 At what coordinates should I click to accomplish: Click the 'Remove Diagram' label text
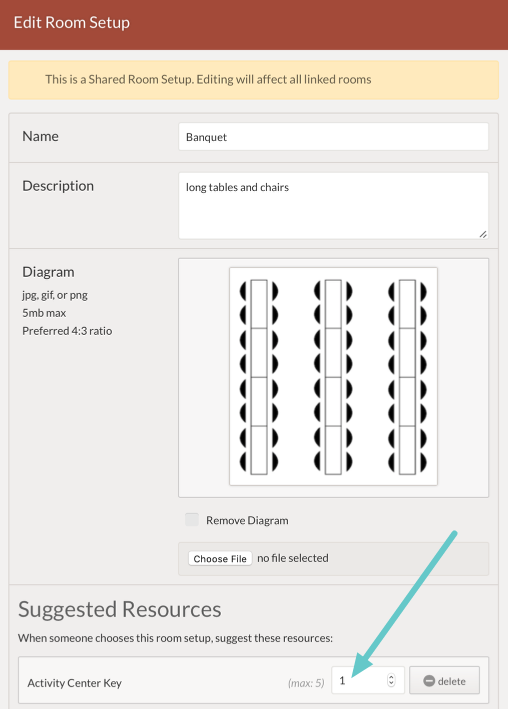pos(247,520)
